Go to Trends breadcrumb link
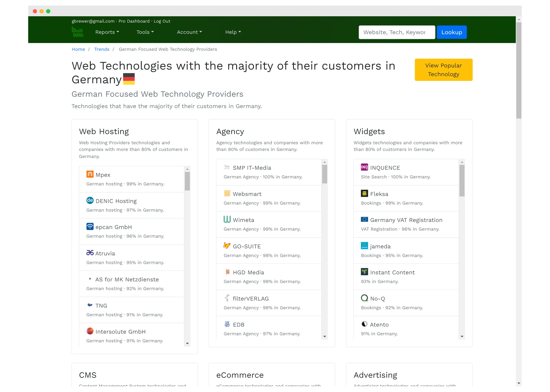 click(102, 49)
